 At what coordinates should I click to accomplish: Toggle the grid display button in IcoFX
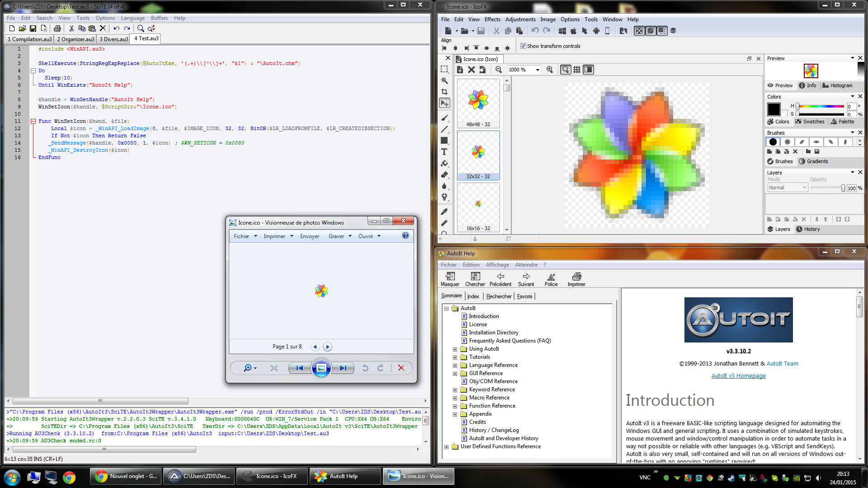click(577, 70)
